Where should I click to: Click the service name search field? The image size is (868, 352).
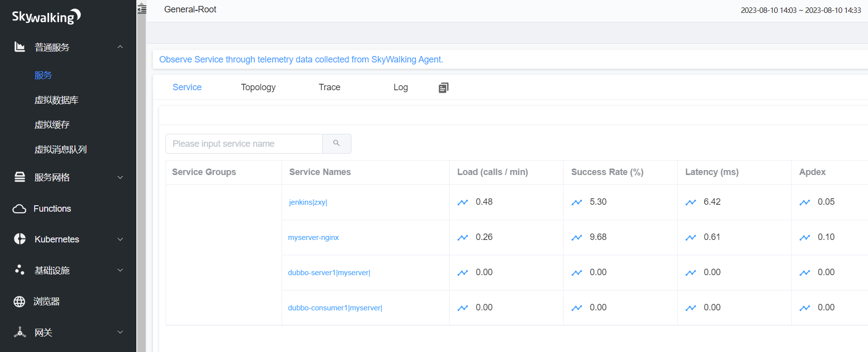click(x=244, y=144)
